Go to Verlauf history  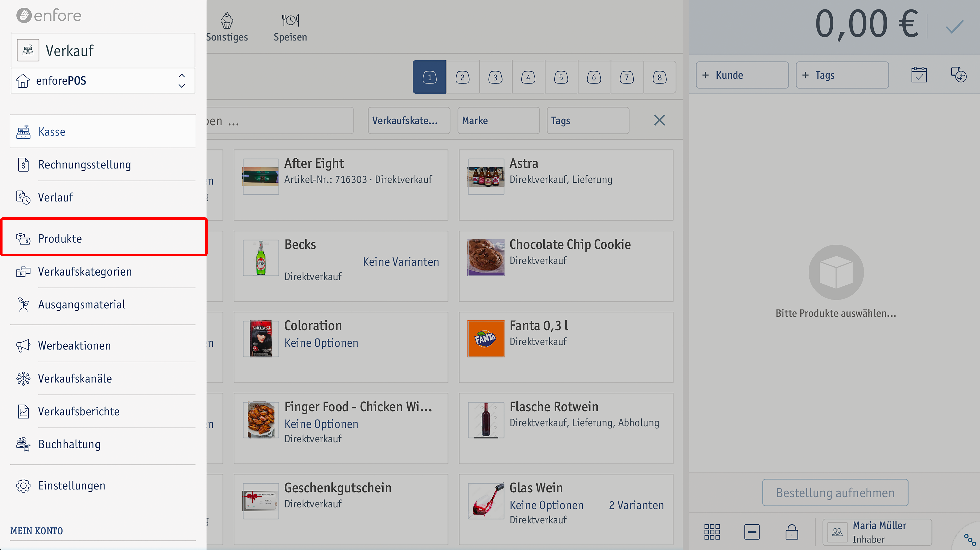point(103,197)
